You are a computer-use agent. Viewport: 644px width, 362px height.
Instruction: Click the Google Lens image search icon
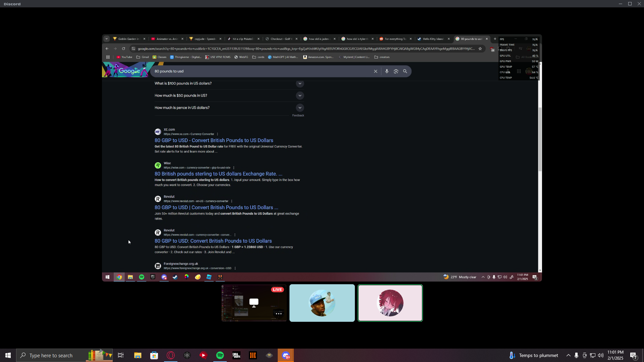pyautogui.click(x=396, y=71)
